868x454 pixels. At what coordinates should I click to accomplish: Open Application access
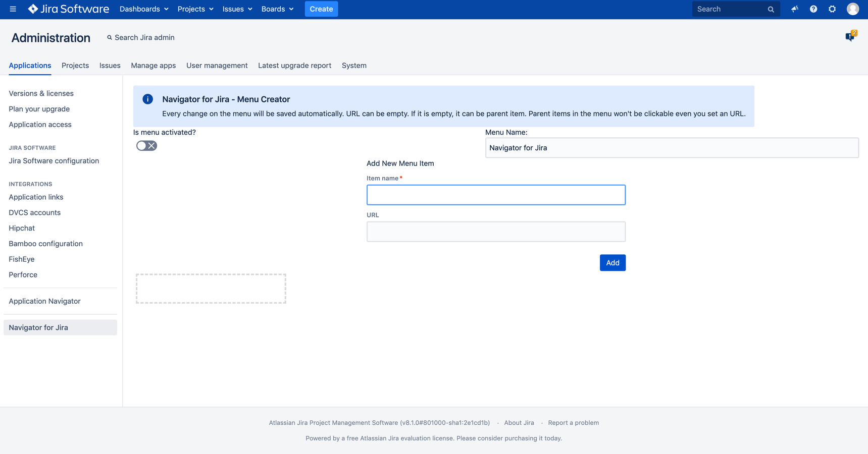40,125
